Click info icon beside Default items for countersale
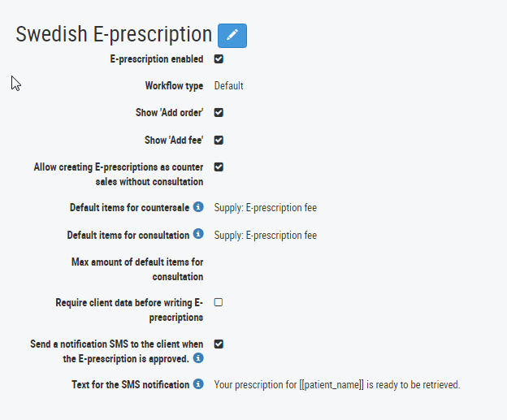The width and height of the screenshot is (507, 420). pos(198,206)
